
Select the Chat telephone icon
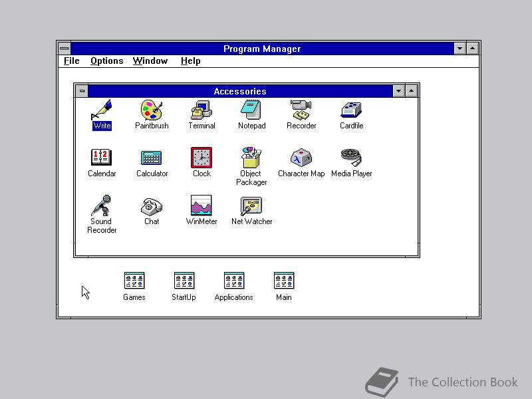coord(152,206)
